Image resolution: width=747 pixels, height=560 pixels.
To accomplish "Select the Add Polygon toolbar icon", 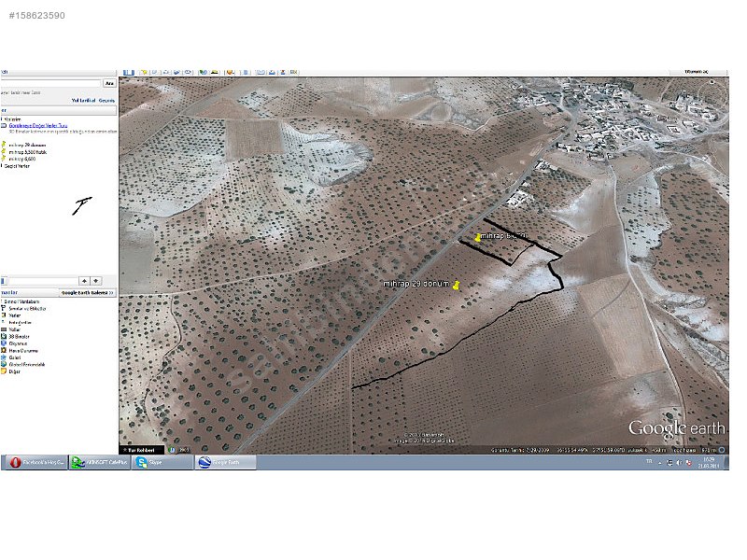I will pos(155,72).
